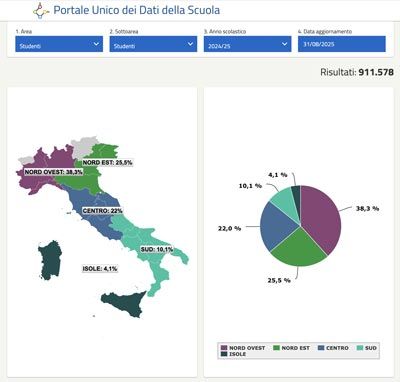Toggle CENTRO legend color swatch
The height and width of the screenshot is (382, 400).
click(321, 348)
